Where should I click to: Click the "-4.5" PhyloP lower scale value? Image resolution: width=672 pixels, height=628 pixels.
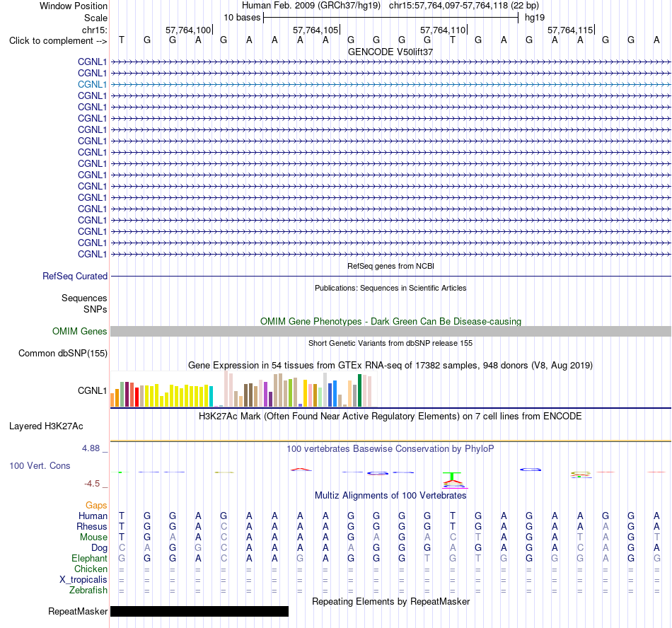92,484
